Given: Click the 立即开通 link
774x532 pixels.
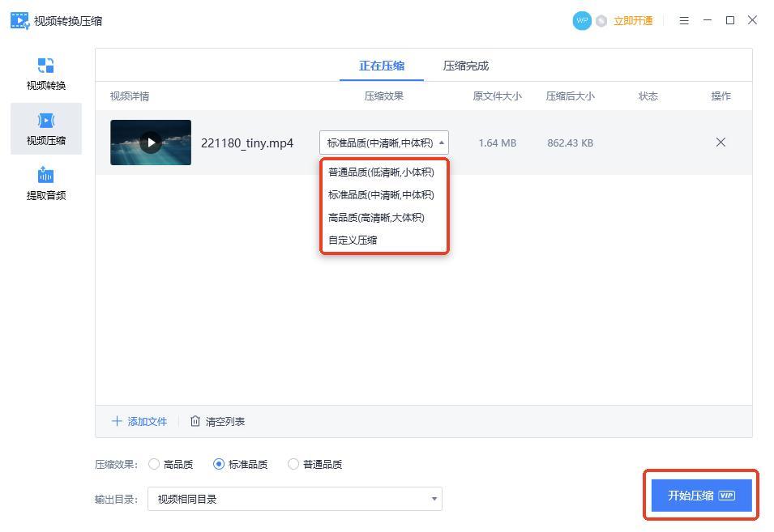Looking at the screenshot, I should 633,21.
